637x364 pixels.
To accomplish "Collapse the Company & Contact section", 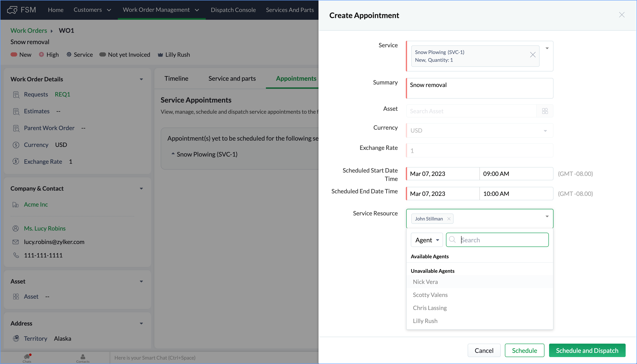I will click(141, 189).
